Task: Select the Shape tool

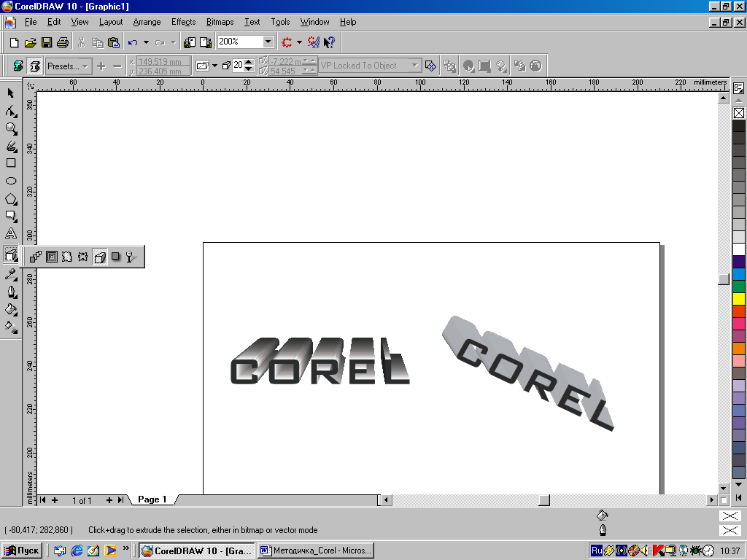Action: pos(11,111)
